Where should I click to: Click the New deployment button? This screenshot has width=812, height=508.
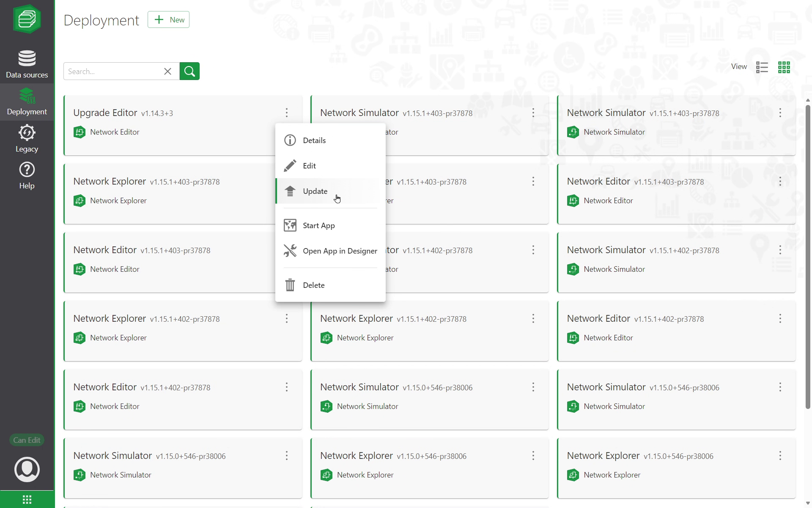pos(168,20)
